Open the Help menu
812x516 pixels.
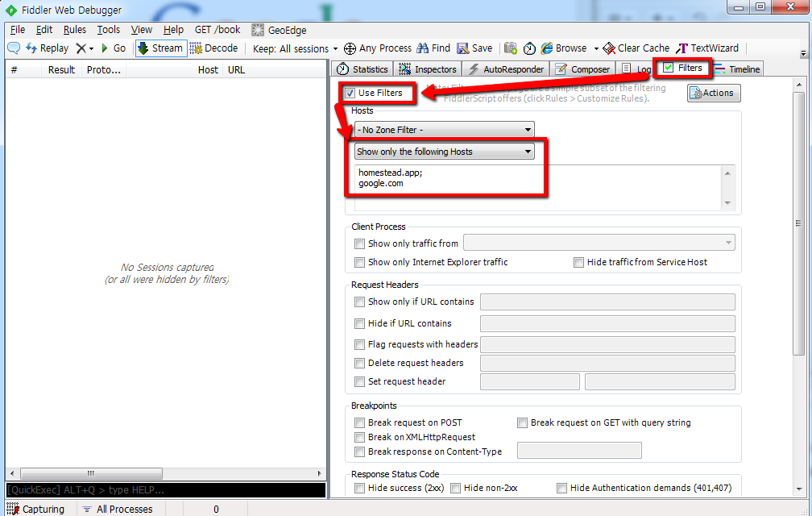173,30
